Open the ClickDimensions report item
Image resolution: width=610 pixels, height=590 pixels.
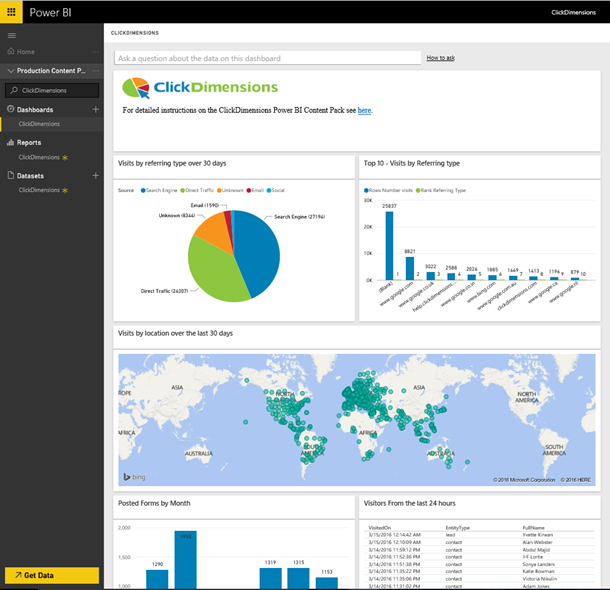click(39, 157)
